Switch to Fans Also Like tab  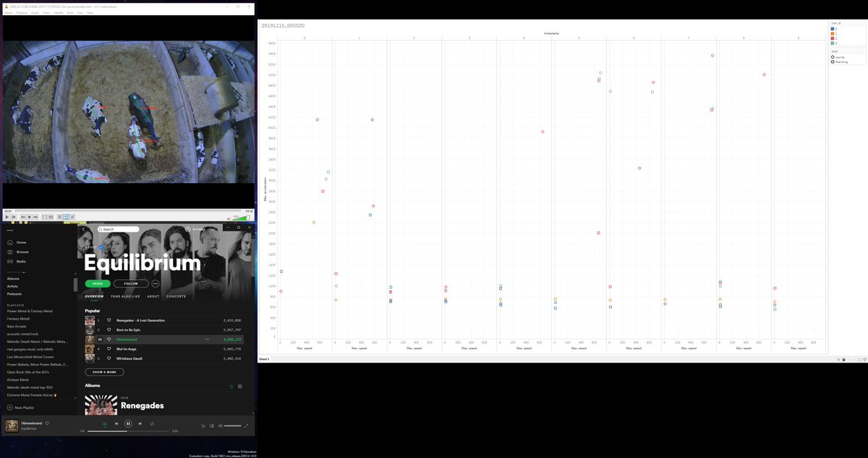tap(125, 297)
